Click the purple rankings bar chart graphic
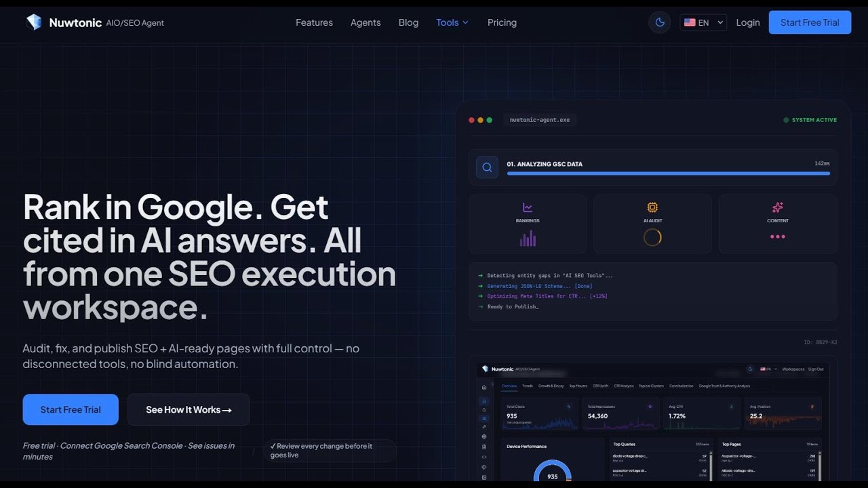This screenshot has width=868, height=488. [528, 238]
